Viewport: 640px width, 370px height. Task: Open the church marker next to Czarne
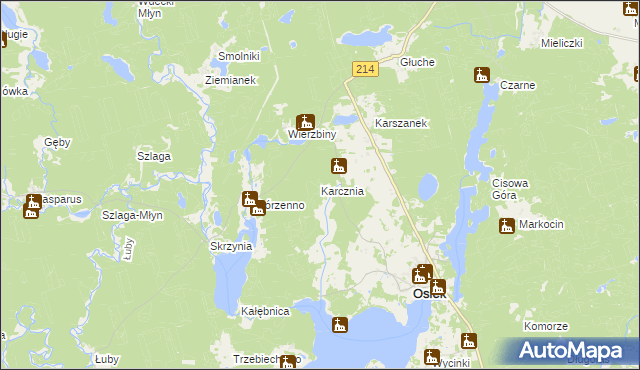pyautogui.click(x=482, y=75)
